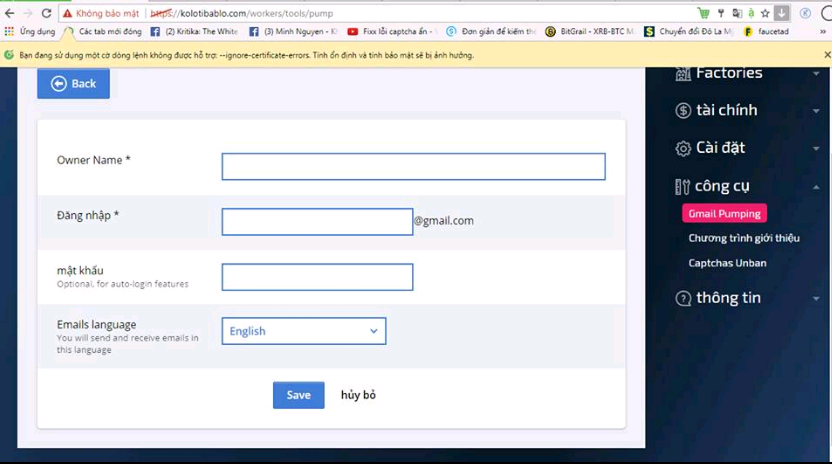Open the Captchas Unban sidebar item
The image size is (832, 464).
tap(727, 263)
